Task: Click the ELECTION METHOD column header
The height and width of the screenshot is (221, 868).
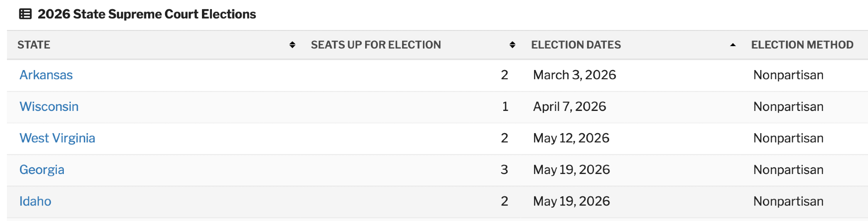Action: coord(802,45)
